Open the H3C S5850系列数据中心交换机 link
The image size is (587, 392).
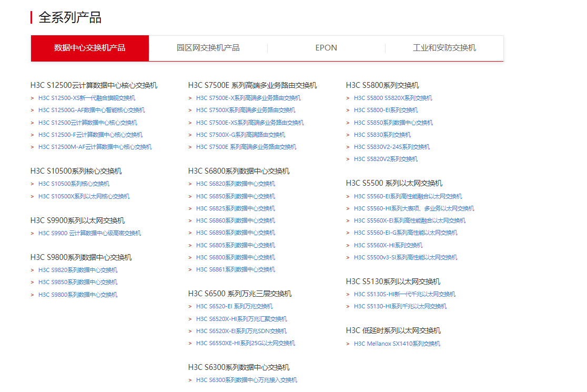[393, 123]
